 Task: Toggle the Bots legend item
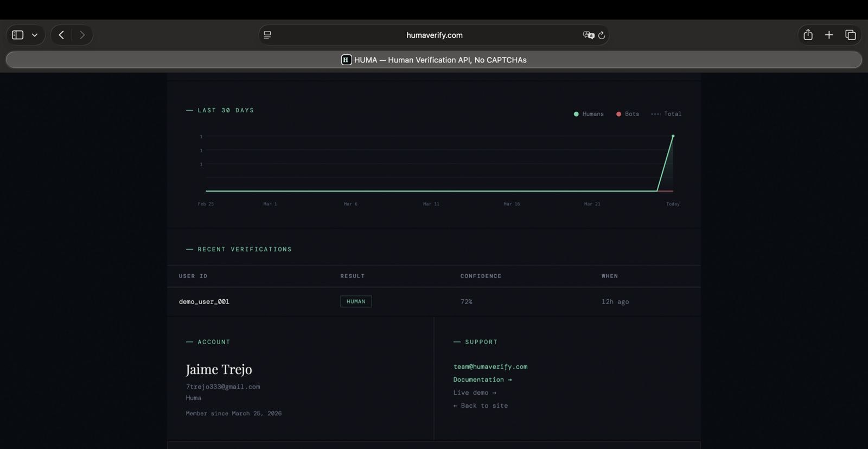628,114
